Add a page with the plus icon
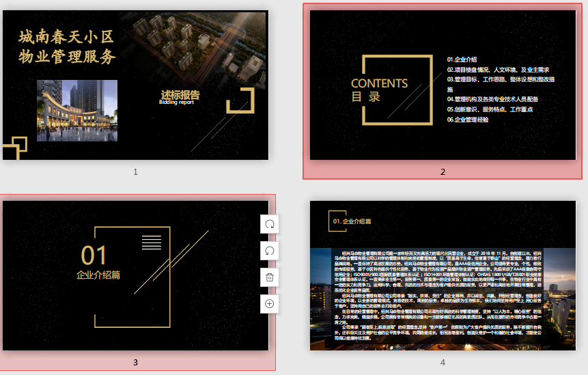588x375 pixels. (270, 303)
